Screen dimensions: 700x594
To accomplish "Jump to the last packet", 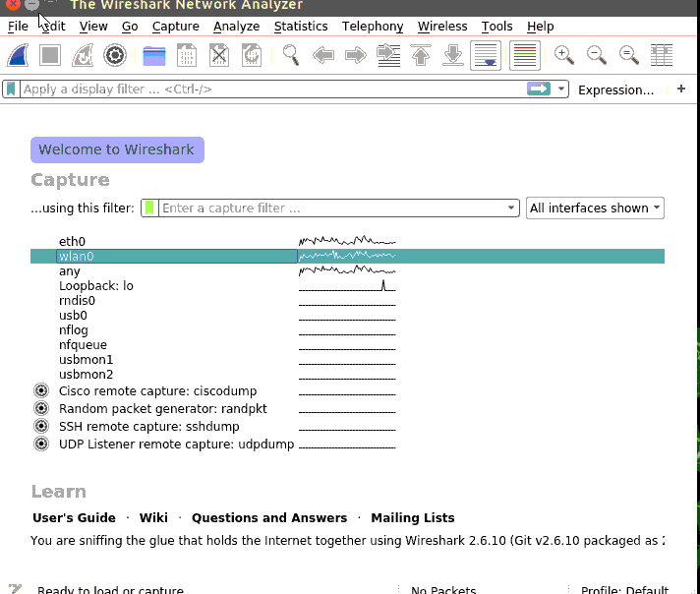I will pyautogui.click(x=453, y=55).
